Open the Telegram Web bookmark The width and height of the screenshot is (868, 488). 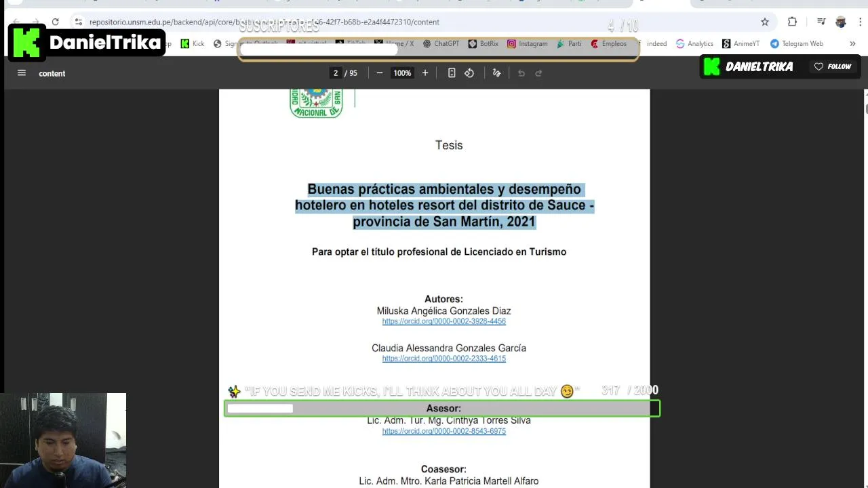(x=797, y=43)
